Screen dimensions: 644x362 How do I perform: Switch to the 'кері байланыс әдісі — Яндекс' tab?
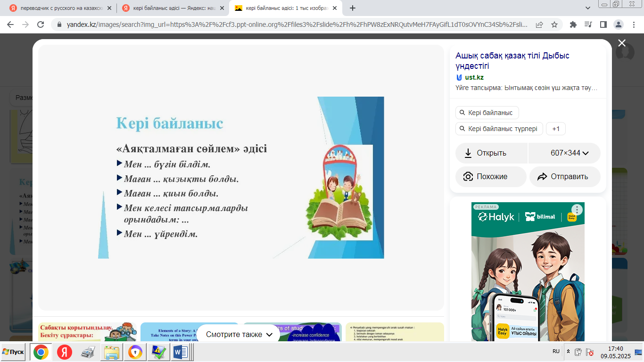coord(172,8)
